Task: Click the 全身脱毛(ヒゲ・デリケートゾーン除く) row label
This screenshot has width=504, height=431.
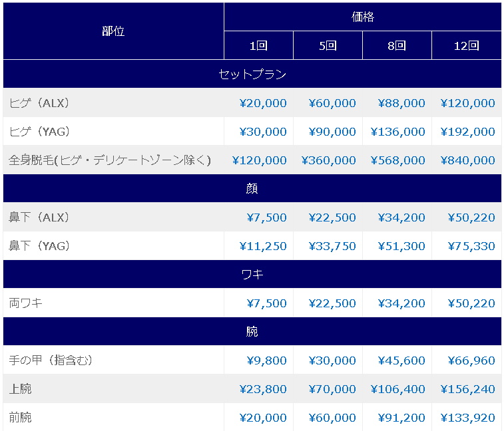Action: pos(110,160)
